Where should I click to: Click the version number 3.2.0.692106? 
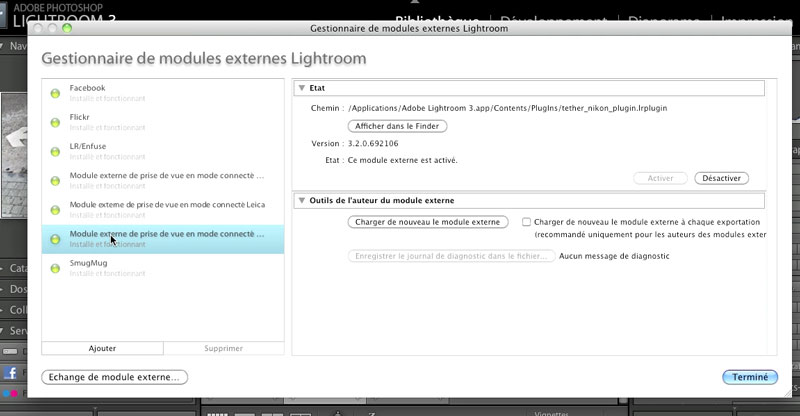pos(373,143)
